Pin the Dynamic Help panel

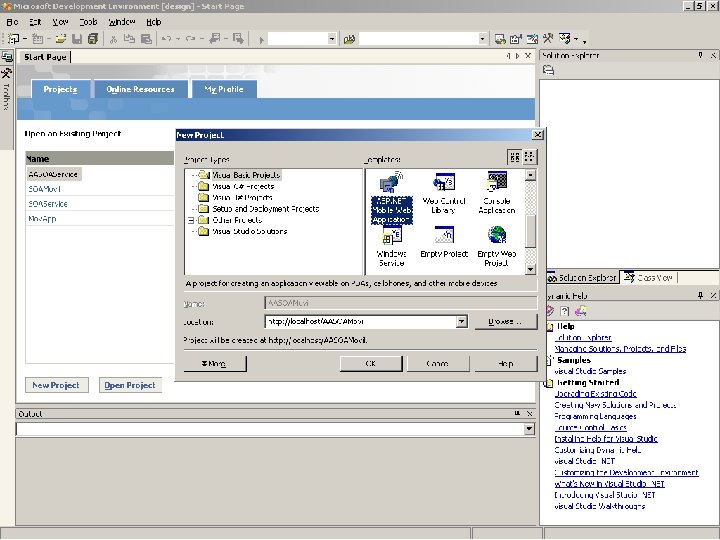tap(700, 295)
